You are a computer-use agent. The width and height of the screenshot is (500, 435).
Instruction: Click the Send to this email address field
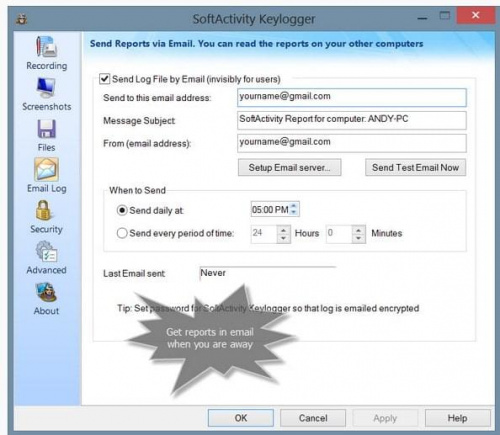click(352, 97)
